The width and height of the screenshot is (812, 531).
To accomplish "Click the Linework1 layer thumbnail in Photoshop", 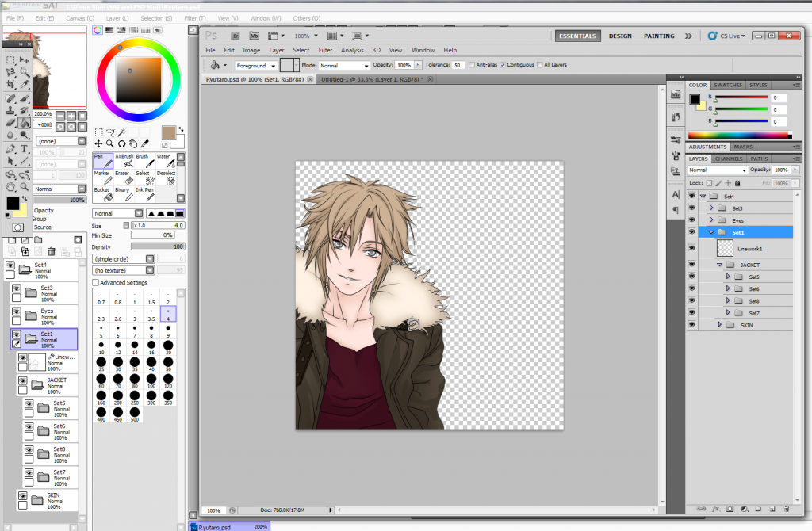I will click(724, 248).
